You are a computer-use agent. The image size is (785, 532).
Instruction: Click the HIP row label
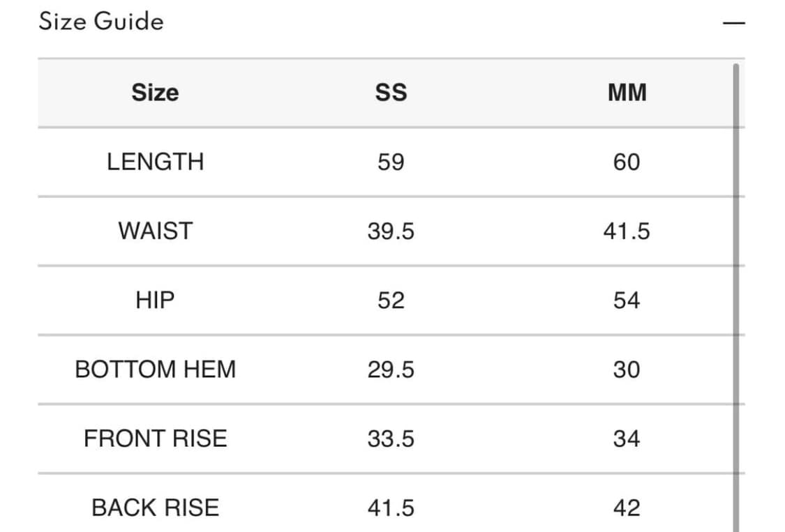coord(155,300)
